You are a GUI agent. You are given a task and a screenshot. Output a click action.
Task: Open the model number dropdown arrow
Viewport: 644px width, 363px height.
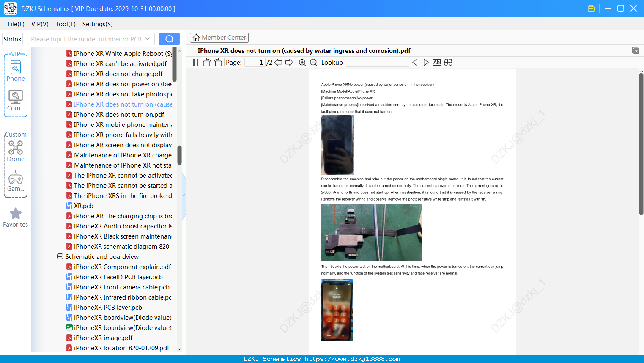coord(148,39)
